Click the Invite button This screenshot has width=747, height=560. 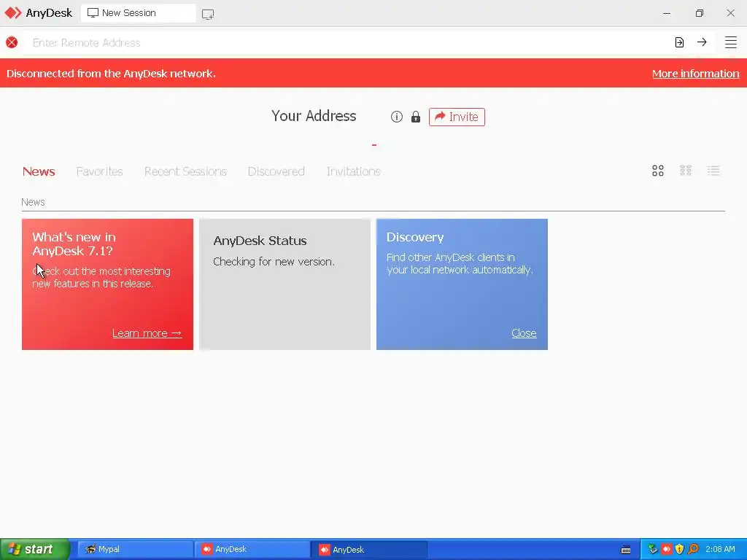click(x=457, y=117)
